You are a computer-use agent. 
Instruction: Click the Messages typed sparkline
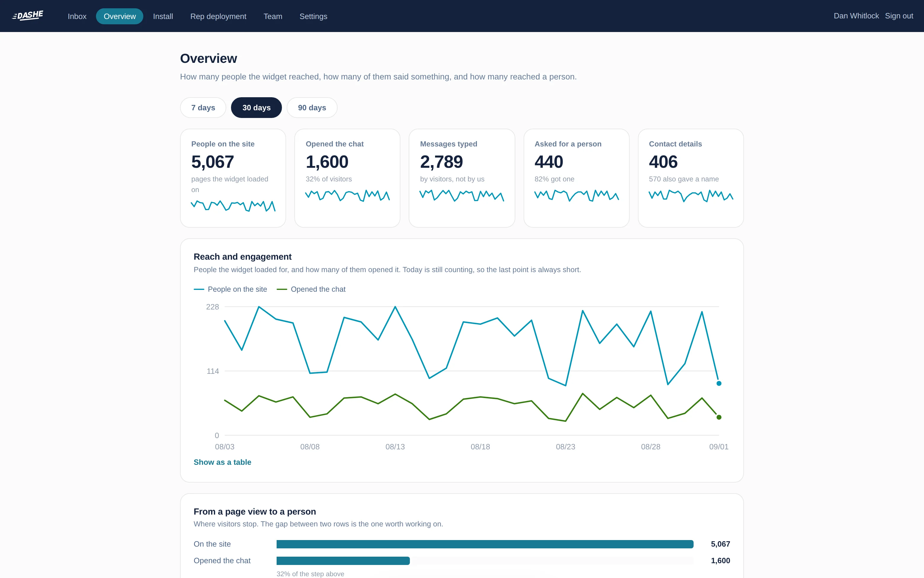(462, 196)
